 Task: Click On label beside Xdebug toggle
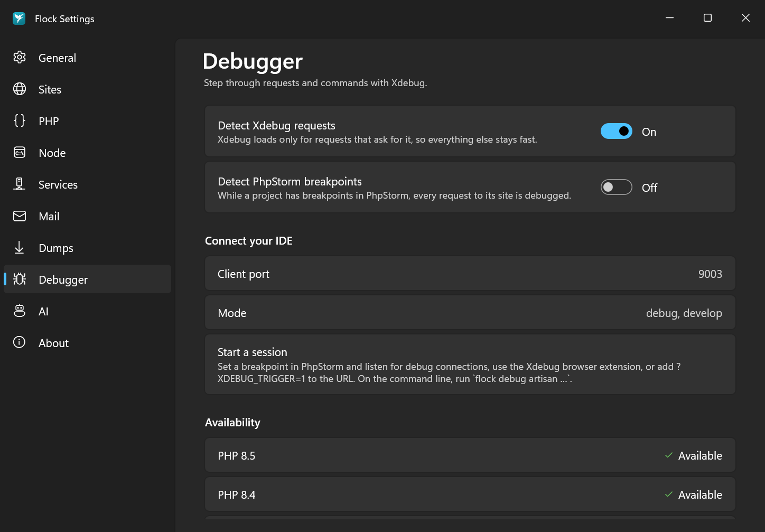pyautogui.click(x=649, y=132)
